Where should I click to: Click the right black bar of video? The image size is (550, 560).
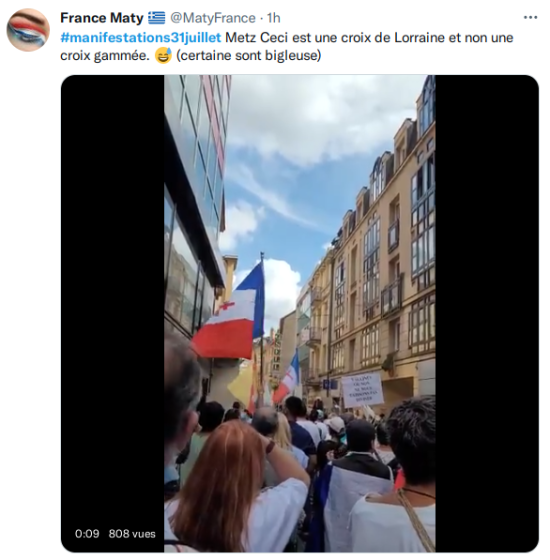pyautogui.click(x=487, y=314)
